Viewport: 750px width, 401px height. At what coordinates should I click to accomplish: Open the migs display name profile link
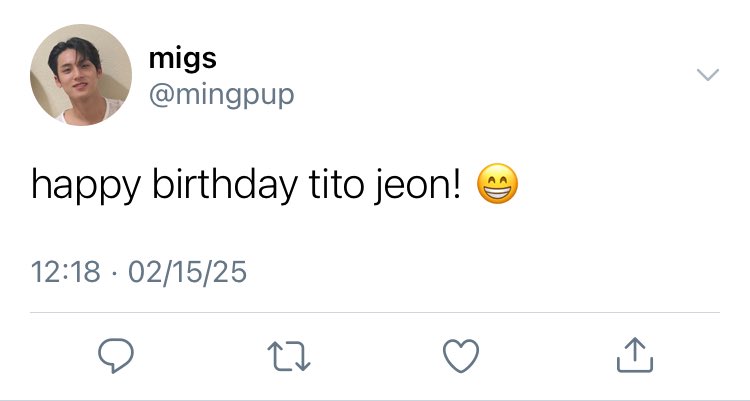183,59
